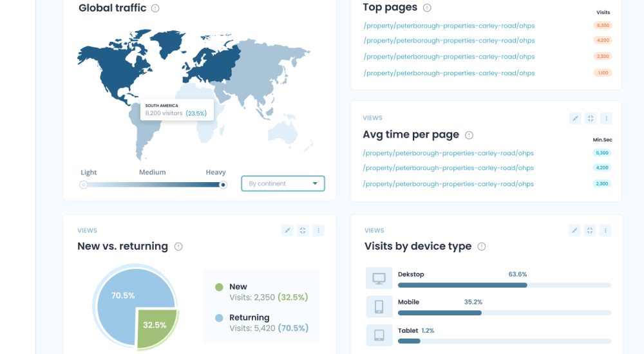Click the 32.5% new visitors pie slice
Screen dimensions: 644x354
(157, 328)
